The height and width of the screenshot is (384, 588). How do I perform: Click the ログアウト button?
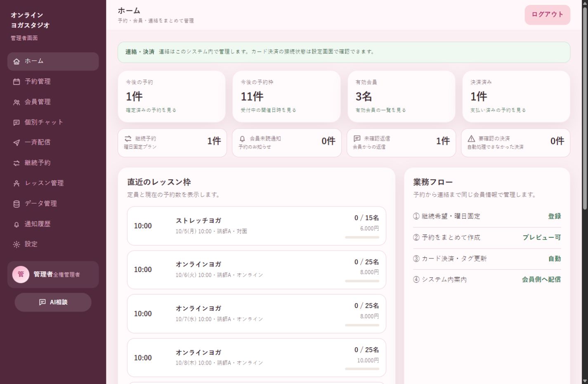point(547,14)
